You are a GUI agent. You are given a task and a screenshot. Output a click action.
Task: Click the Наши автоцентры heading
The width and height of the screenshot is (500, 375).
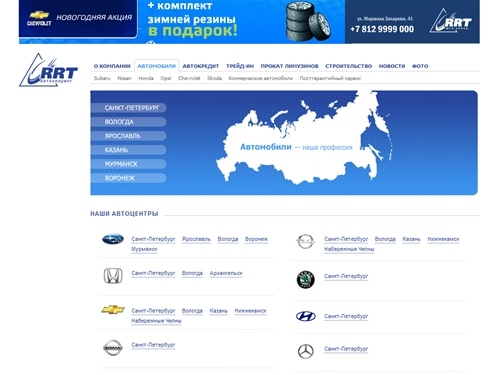[124, 213]
